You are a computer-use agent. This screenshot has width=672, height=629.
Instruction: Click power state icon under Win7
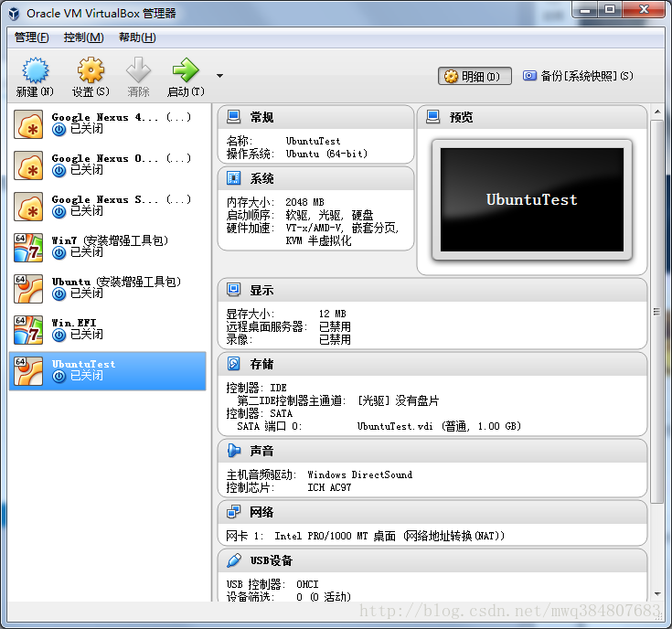pos(59,253)
